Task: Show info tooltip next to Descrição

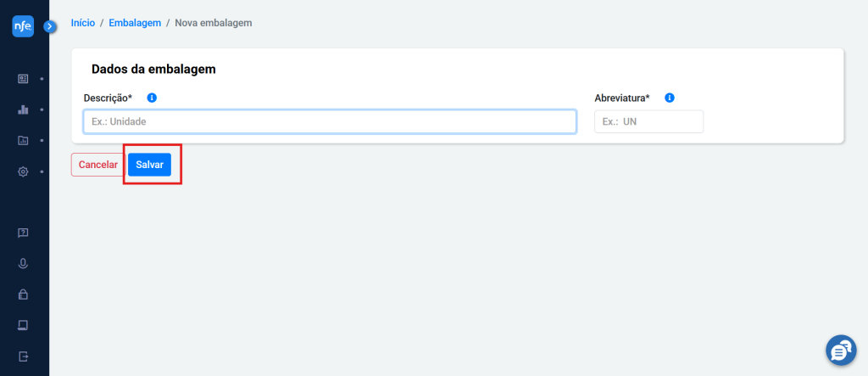Action: click(152, 98)
